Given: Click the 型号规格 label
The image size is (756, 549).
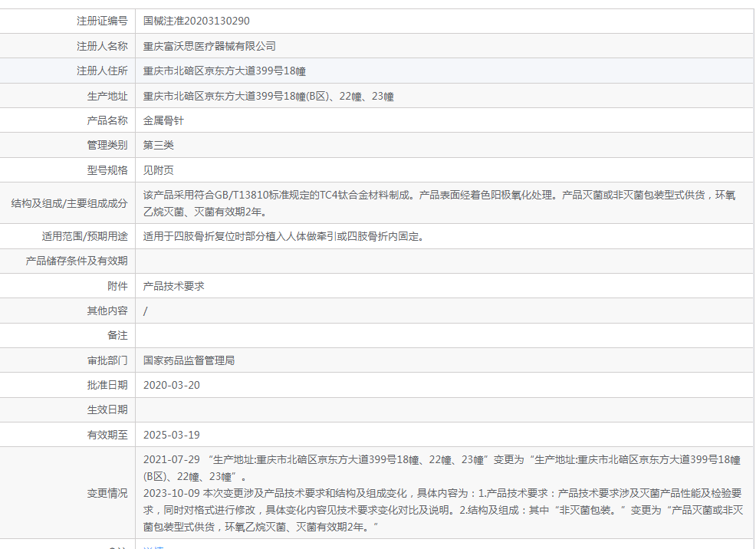Looking at the screenshot, I should (x=107, y=170).
